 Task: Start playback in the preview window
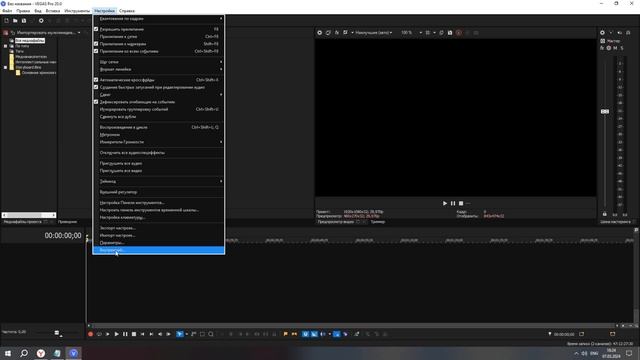click(x=444, y=203)
